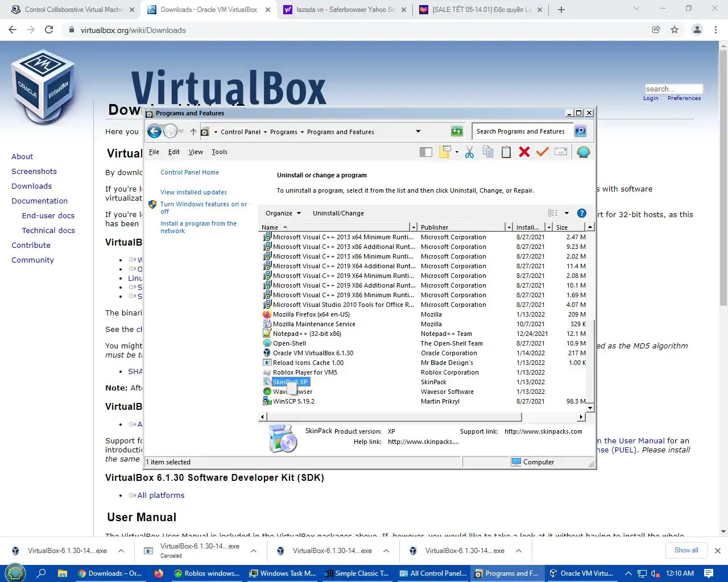Image resolution: width=728 pixels, height=582 pixels.
Task: Click the Cut scissors toolbar icon
Action: tap(469, 152)
